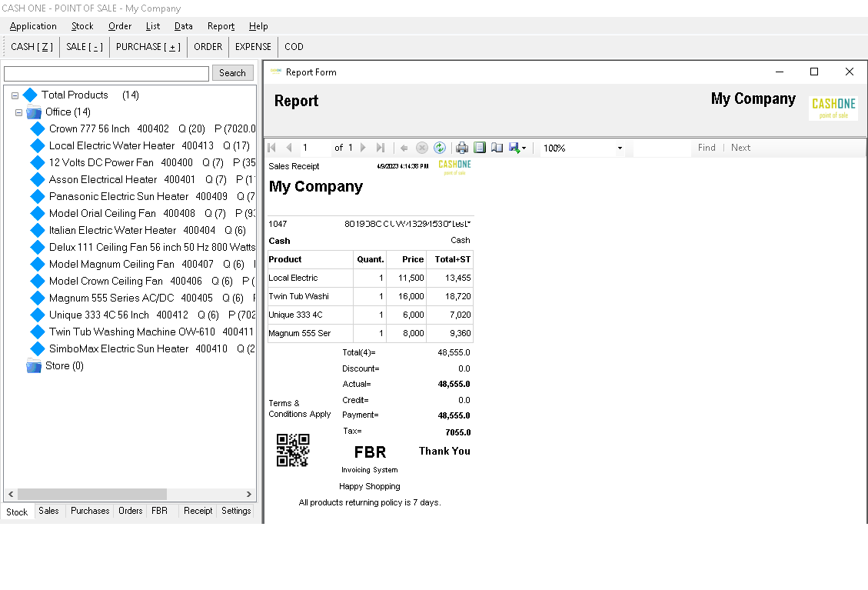This screenshot has width=868, height=590.
Task: Click the Search button
Action: click(232, 72)
